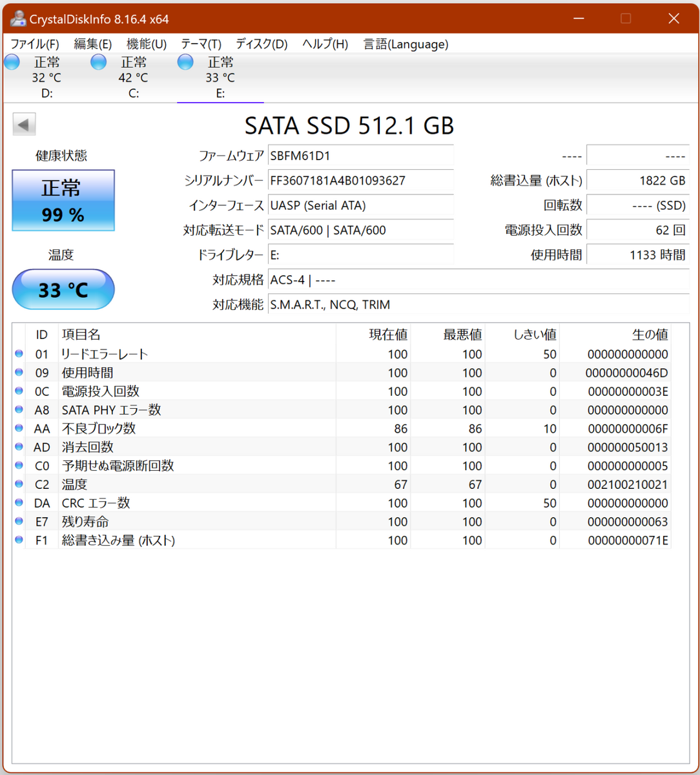The width and height of the screenshot is (700, 775).
Task: Select the リードエラーレート attribute row
Action: pyautogui.click(x=342, y=353)
